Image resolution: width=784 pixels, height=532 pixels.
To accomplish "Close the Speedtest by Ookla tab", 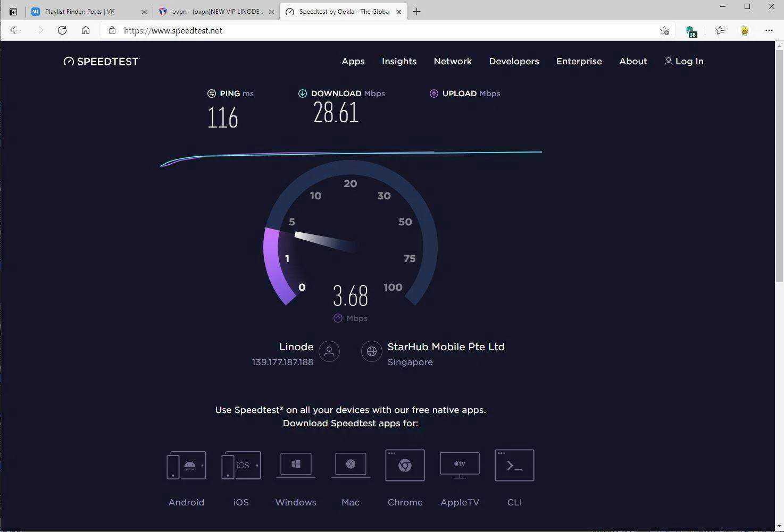I will coord(398,12).
